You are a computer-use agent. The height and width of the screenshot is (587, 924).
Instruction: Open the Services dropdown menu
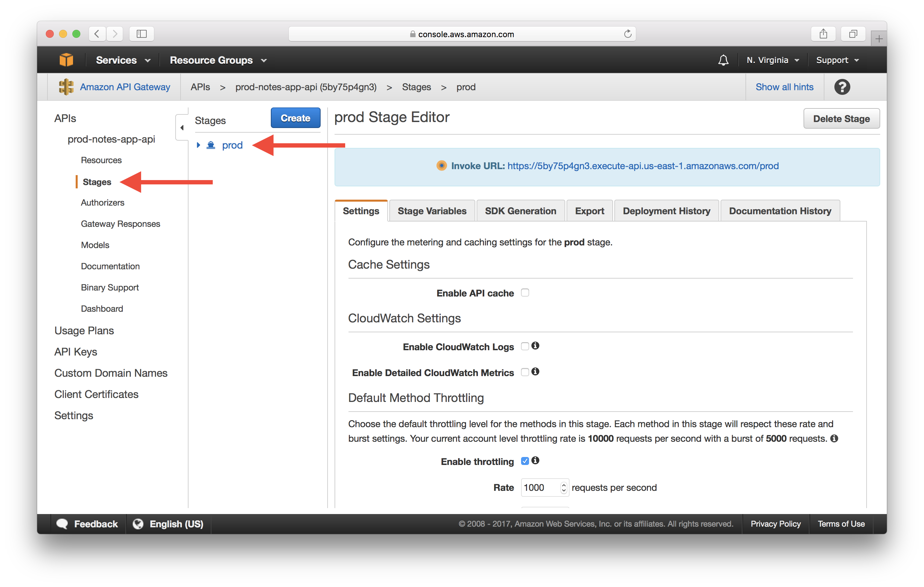[123, 60]
